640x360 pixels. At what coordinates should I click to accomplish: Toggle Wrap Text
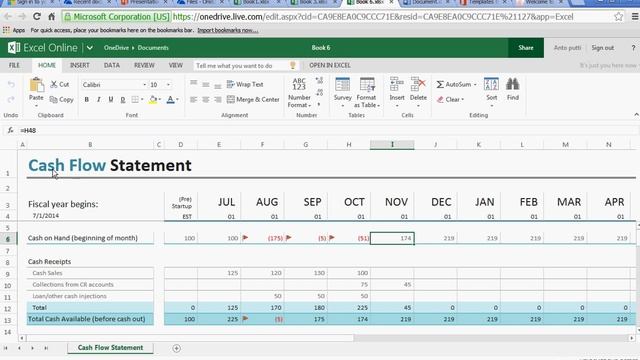tap(245, 84)
